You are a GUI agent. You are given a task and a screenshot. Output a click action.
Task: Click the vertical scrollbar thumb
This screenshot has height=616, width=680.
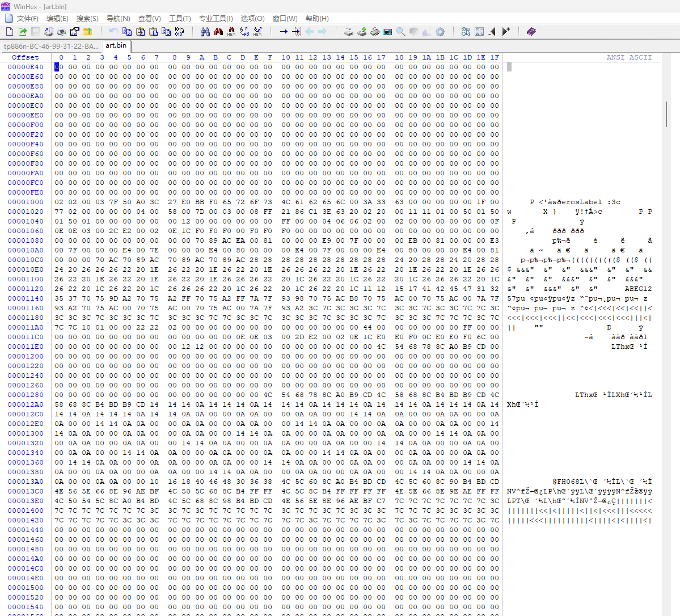(x=666, y=114)
